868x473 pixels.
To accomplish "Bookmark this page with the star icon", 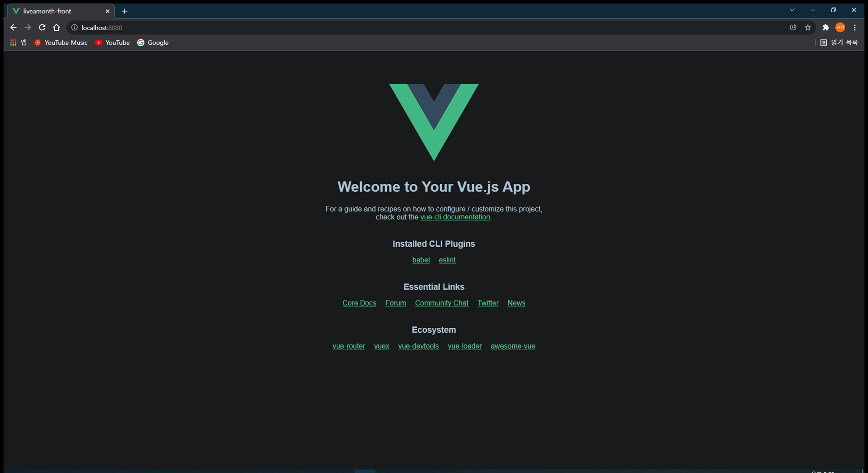I will pyautogui.click(x=808, y=27).
